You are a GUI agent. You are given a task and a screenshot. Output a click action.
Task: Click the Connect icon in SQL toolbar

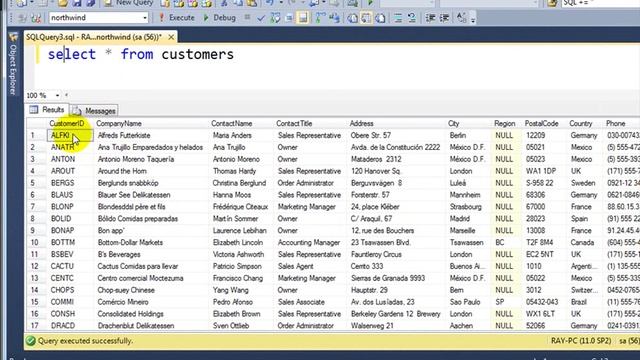coord(22,18)
